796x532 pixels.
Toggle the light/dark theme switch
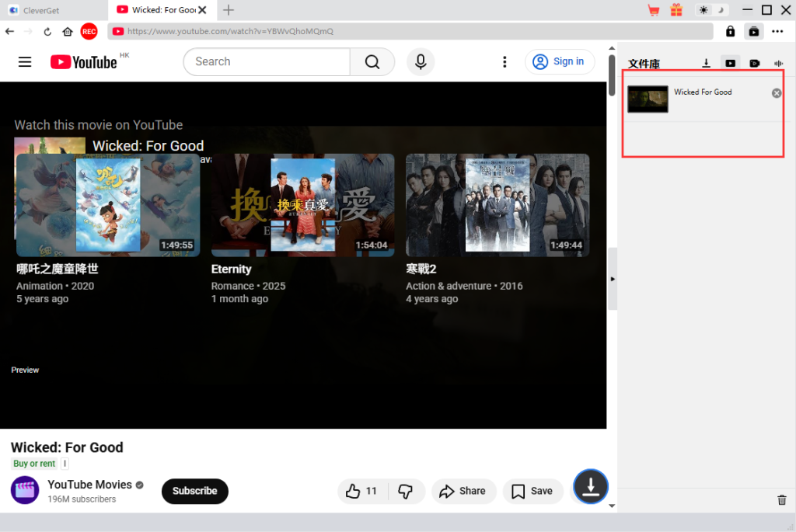712,10
